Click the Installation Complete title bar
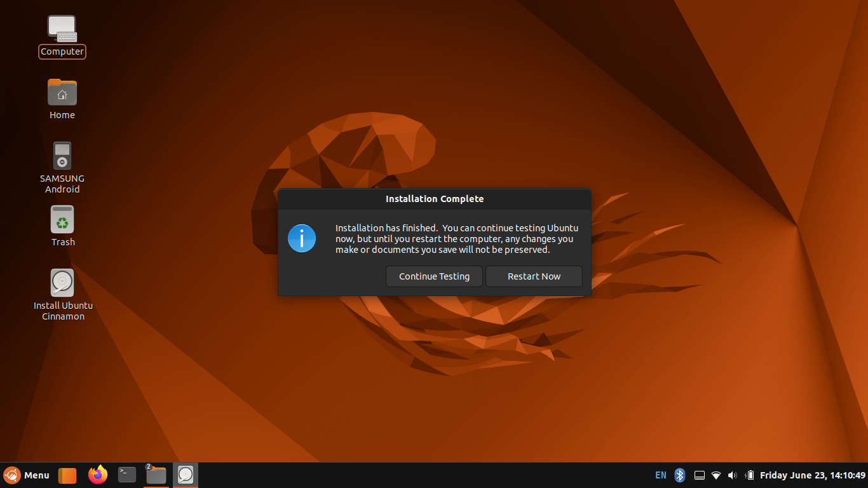This screenshot has width=868, height=488. coord(435,199)
